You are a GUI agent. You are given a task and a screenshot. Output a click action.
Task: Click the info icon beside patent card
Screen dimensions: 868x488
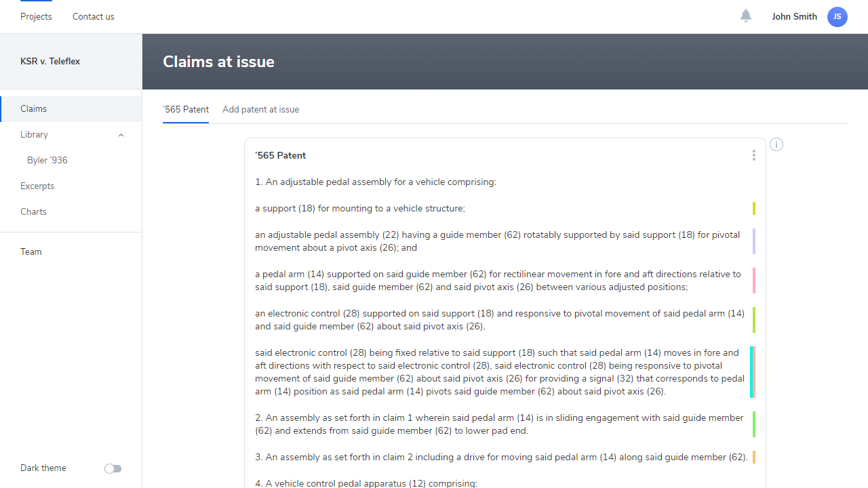(776, 144)
